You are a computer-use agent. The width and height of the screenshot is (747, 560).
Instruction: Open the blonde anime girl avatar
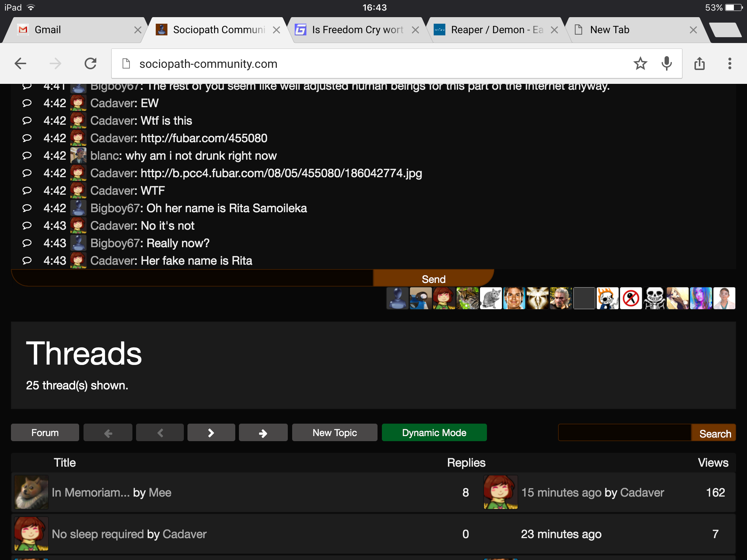point(678,298)
